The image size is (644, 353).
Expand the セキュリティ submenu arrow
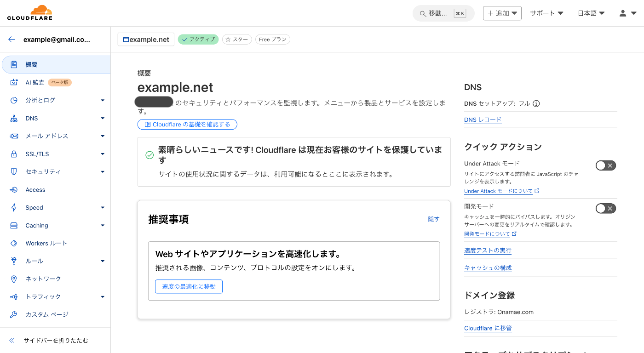103,172
